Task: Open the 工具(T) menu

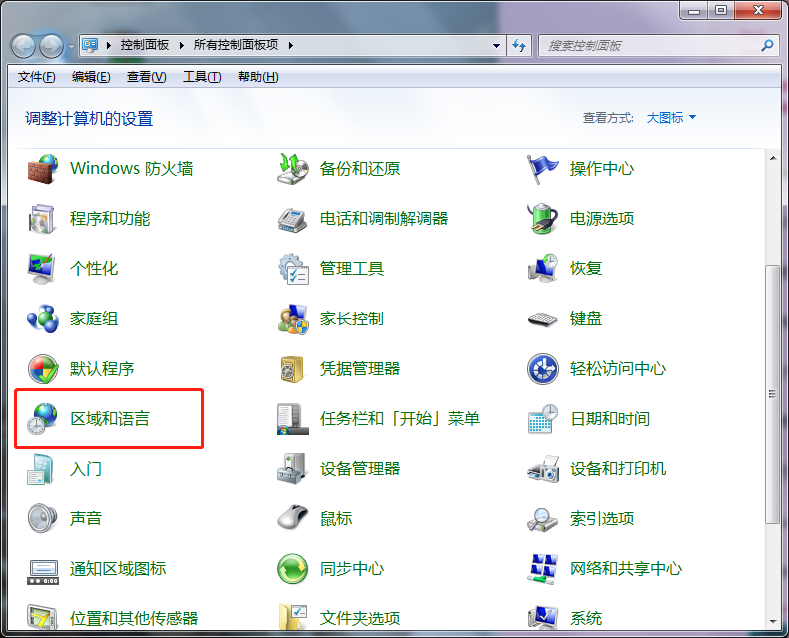Action: tap(202, 77)
